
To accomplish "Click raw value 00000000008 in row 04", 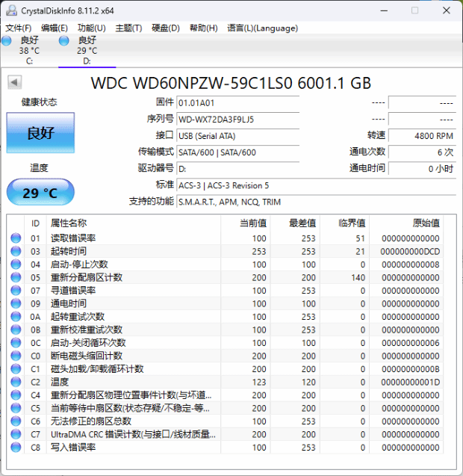I will (x=411, y=265).
